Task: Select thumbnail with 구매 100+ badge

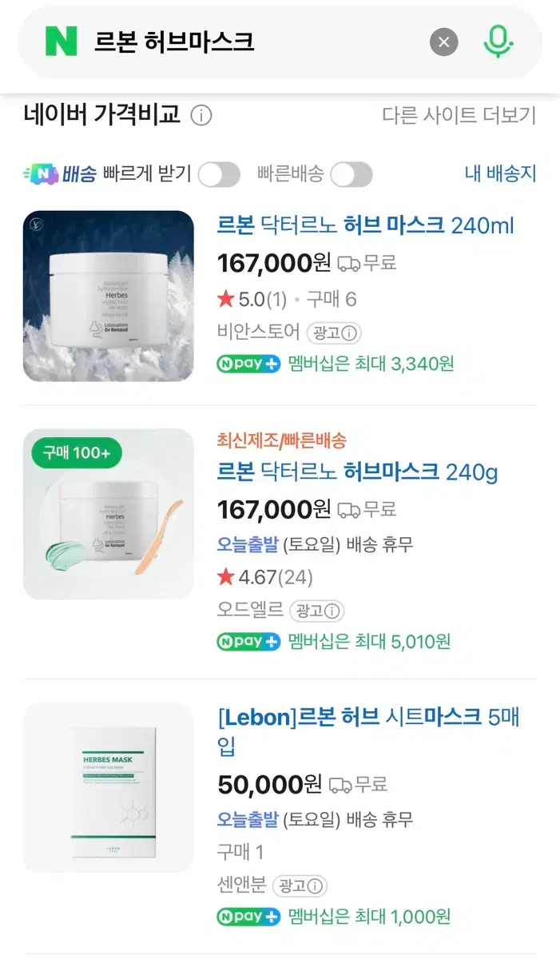Action: point(108,514)
